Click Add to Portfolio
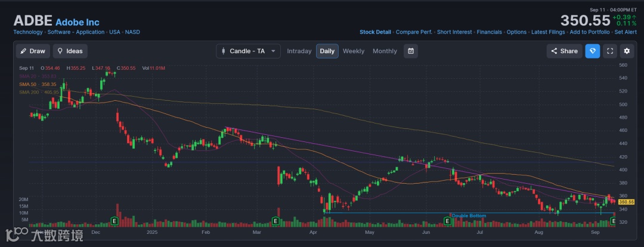Image resolution: width=644 pixels, height=247 pixels. [589, 32]
